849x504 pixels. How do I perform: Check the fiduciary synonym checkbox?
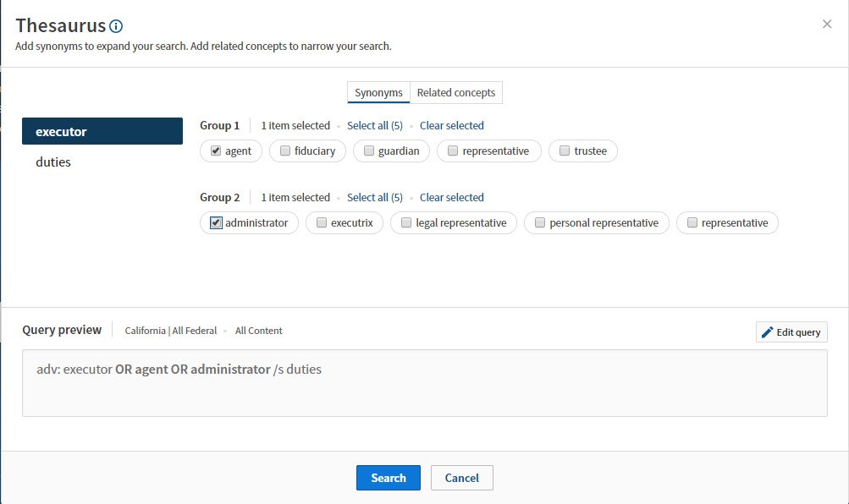coord(285,151)
